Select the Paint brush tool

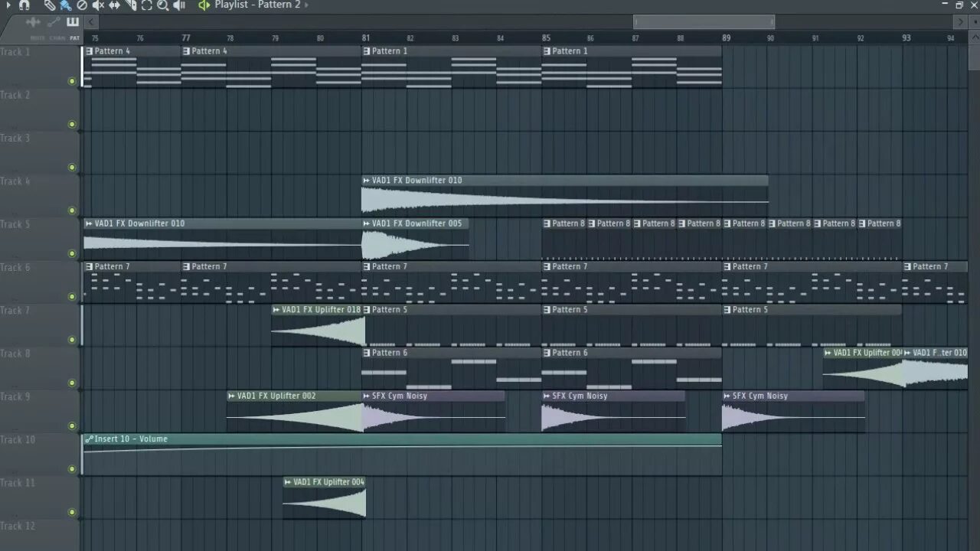coord(66,5)
